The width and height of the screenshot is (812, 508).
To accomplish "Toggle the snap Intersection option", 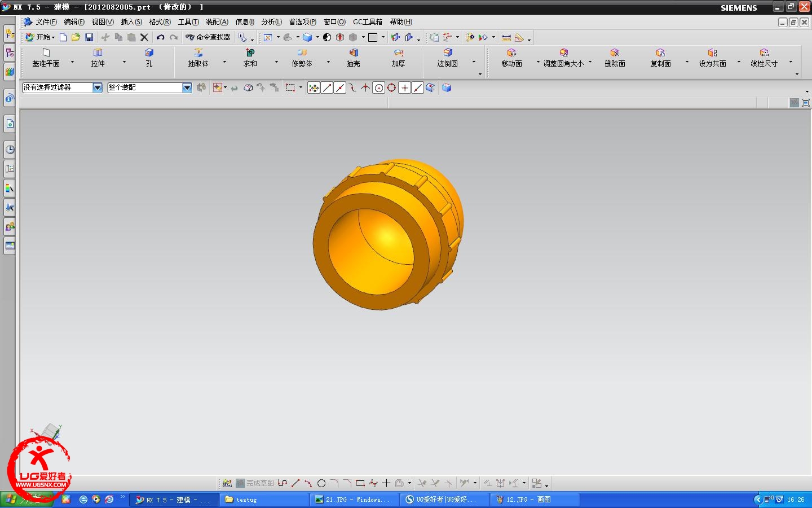I will click(x=366, y=88).
